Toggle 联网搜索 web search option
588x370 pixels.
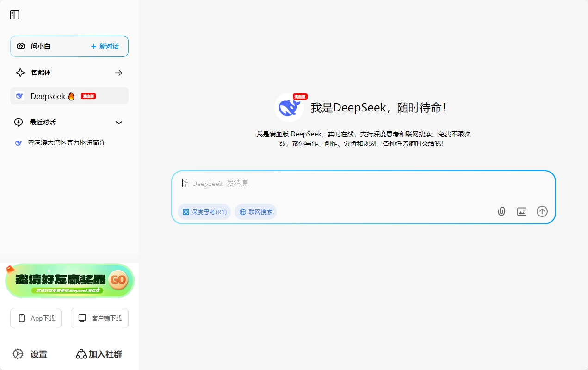255,212
